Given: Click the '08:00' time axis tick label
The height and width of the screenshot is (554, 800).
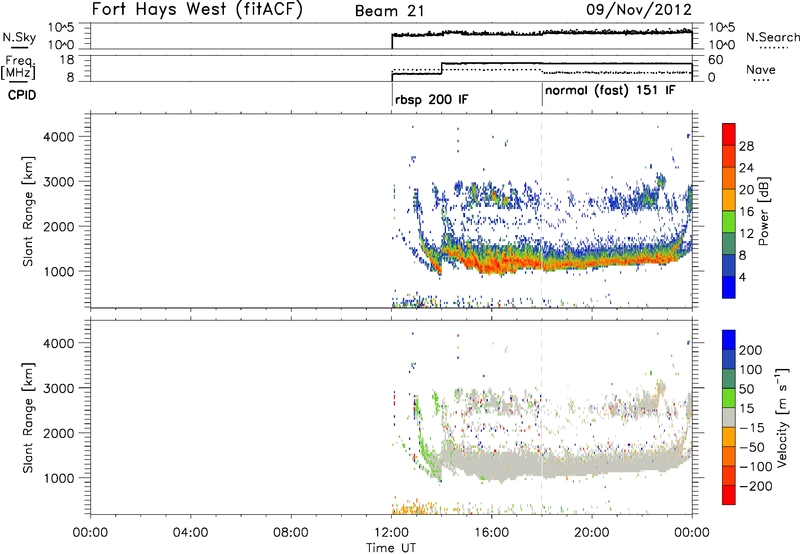Looking at the screenshot, I should click(x=291, y=533).
